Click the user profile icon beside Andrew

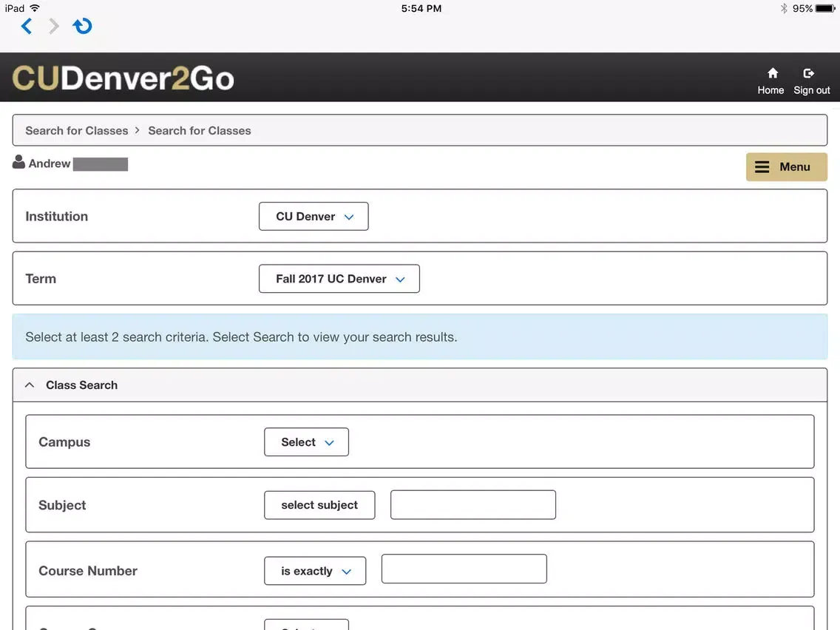[18, 162]
